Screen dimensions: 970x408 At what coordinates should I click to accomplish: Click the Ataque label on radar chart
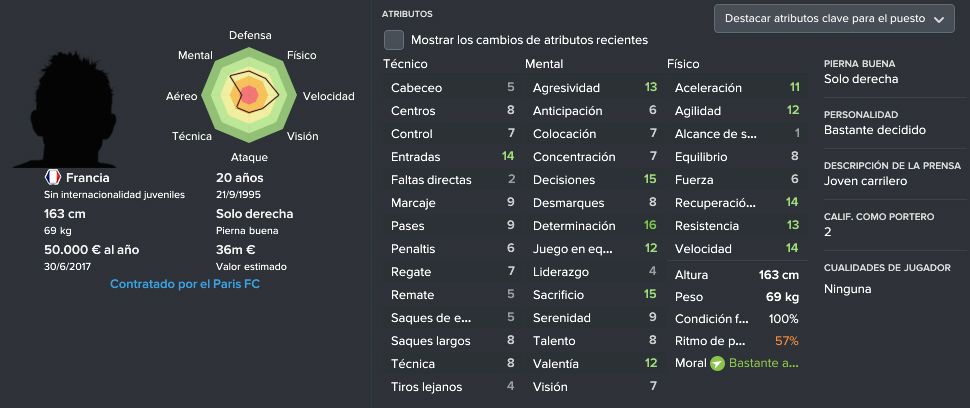[x=249, y=157]
